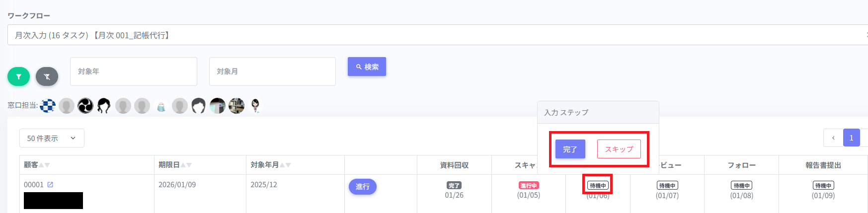
Task: Expand the 50 件表示 page size dropdown
Action: [52, 138]
